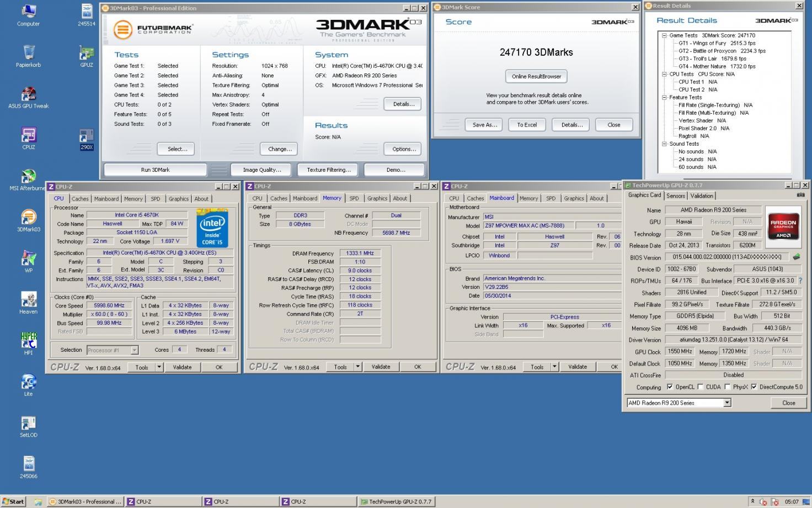Click the Windows Start button on taskbar
Viewport: 812px width, 508px height.
click(x=14, y=501)
